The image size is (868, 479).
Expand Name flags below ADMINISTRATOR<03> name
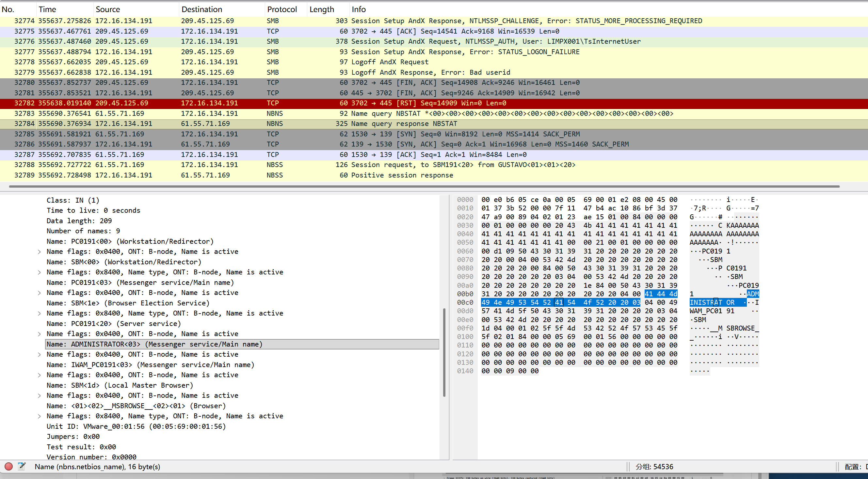(x=40, y=354)
